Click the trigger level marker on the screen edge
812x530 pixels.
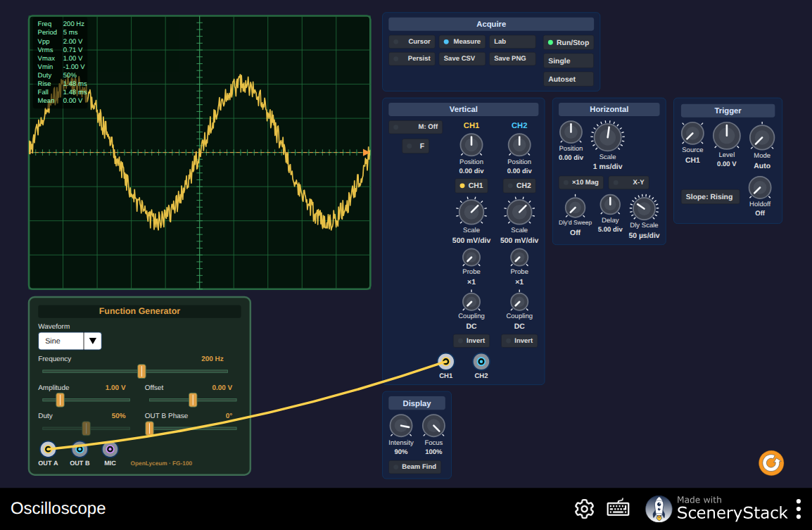(367, 152)
